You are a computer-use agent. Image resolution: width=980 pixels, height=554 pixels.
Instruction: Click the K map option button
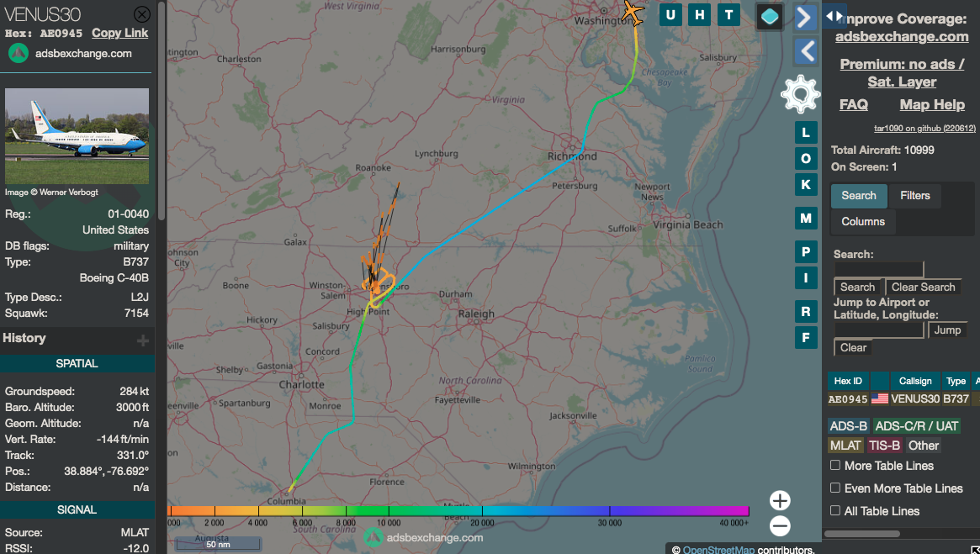click(x=806, y=185)
